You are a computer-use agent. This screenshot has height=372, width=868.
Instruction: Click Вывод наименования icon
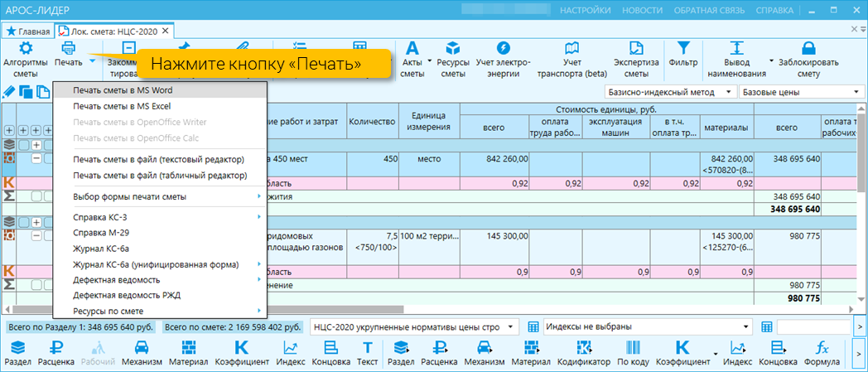(736, 48)
